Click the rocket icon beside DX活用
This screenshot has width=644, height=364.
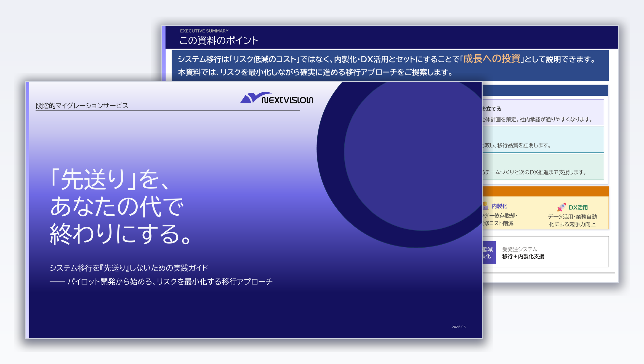561,207
